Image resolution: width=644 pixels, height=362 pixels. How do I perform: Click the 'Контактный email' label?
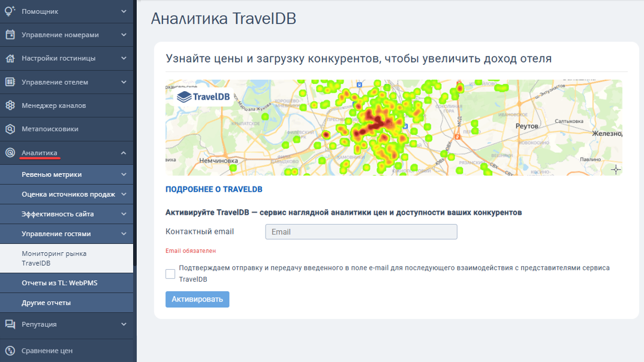(x=200, y=231)
